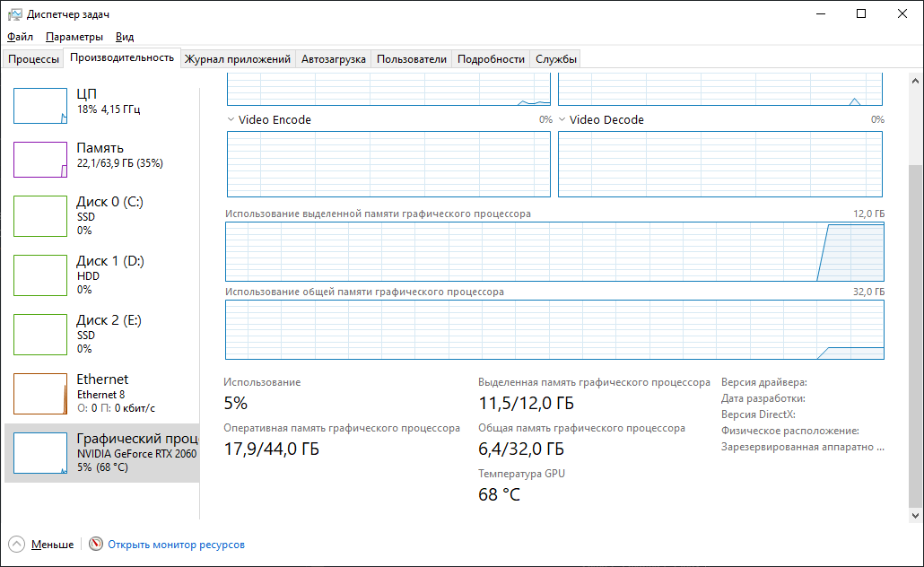This screenshot has height=567, width=924.
Task: Click the Video Encode graph
Action: pos(389,164)
